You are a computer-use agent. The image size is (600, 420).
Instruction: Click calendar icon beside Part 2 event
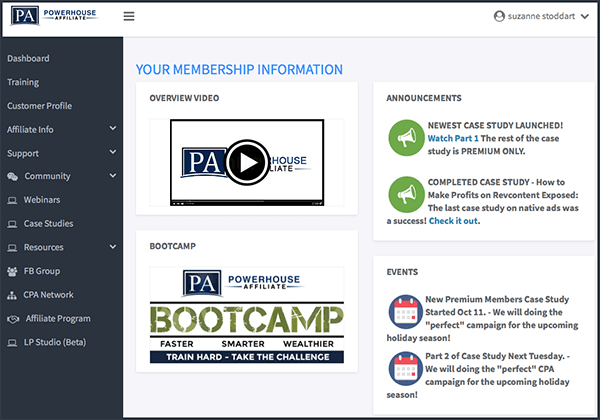[x=406, y=369]
